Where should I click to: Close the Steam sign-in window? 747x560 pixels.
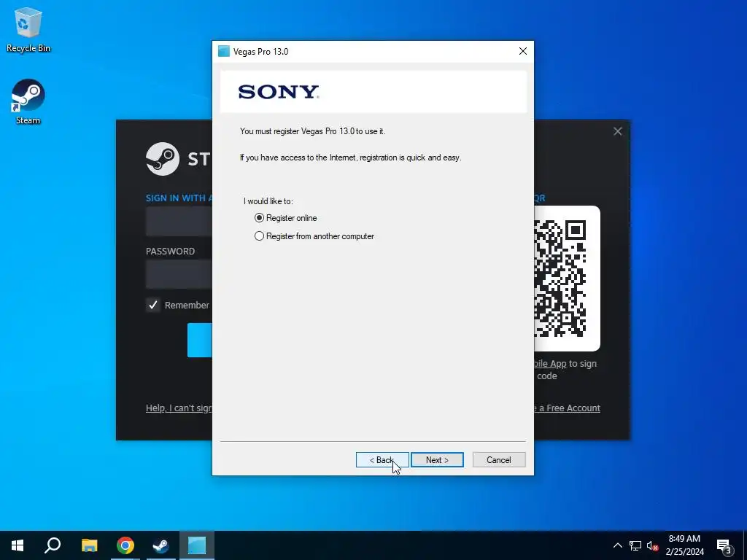[x=617, y=131]
